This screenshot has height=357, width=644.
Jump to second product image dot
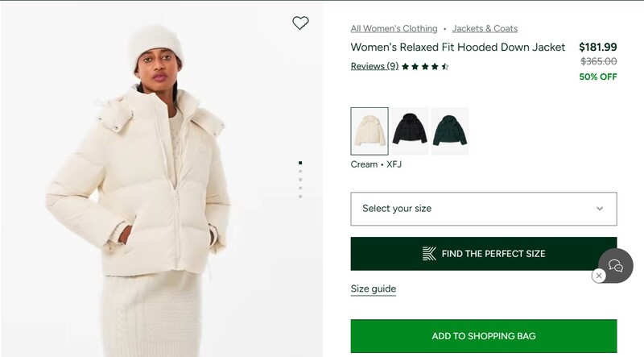(x=300, y=171)
